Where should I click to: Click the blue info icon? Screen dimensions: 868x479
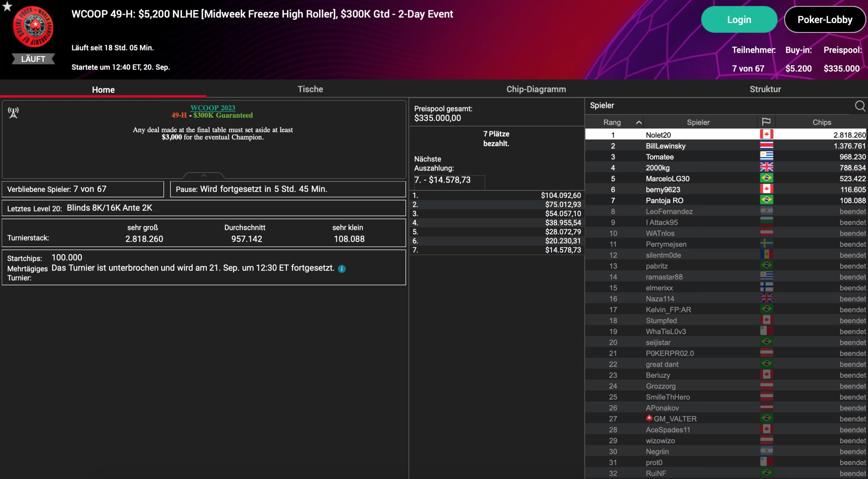pos(342,269)
